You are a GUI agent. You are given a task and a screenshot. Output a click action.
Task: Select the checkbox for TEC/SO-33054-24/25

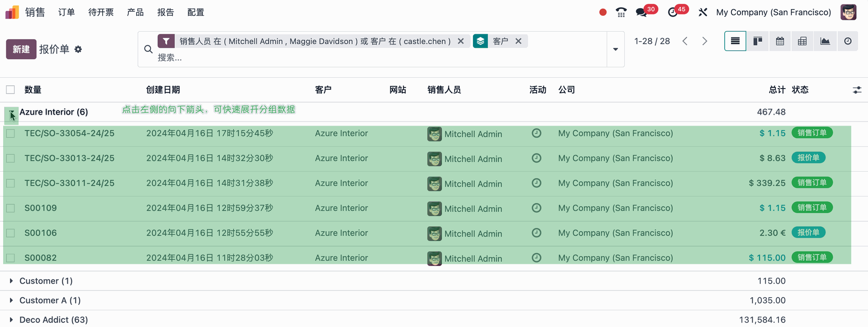pos(10,133)
